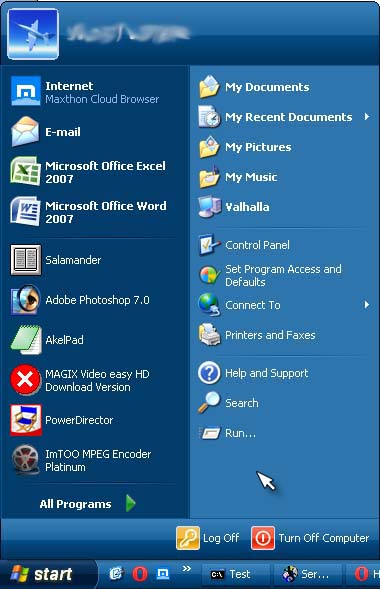The image size is (380, 589).
Task: Select the Connect To entry label
Action: [253, 305]
